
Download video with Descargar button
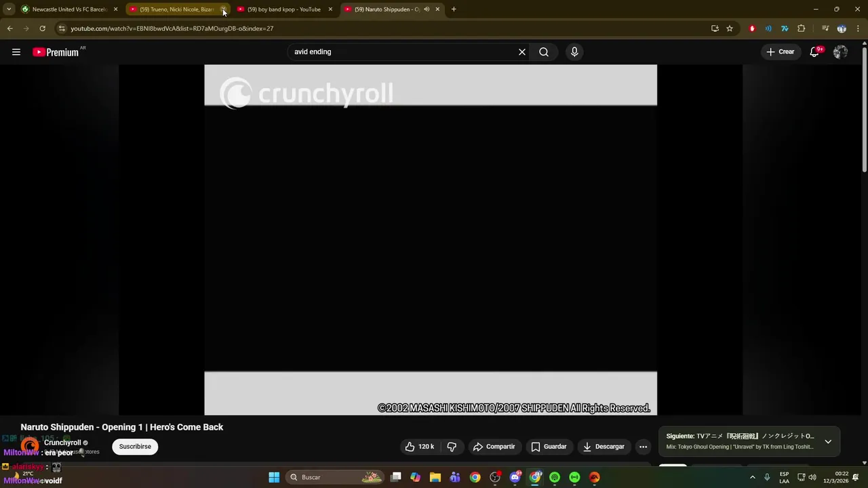(604, 447)
